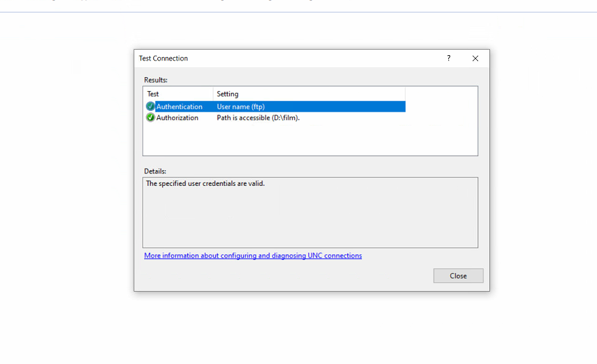Select the Authentication result row
597x364 pixels.
point(179,106)
